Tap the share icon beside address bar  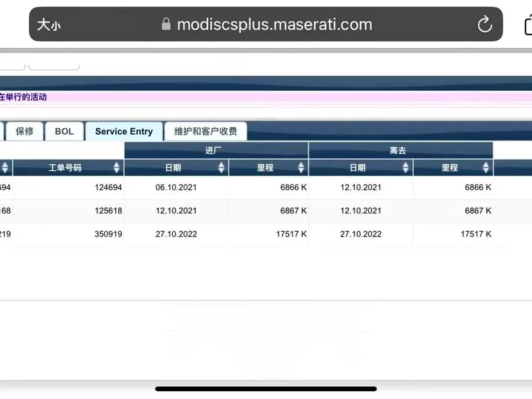(x=528, y=24)
